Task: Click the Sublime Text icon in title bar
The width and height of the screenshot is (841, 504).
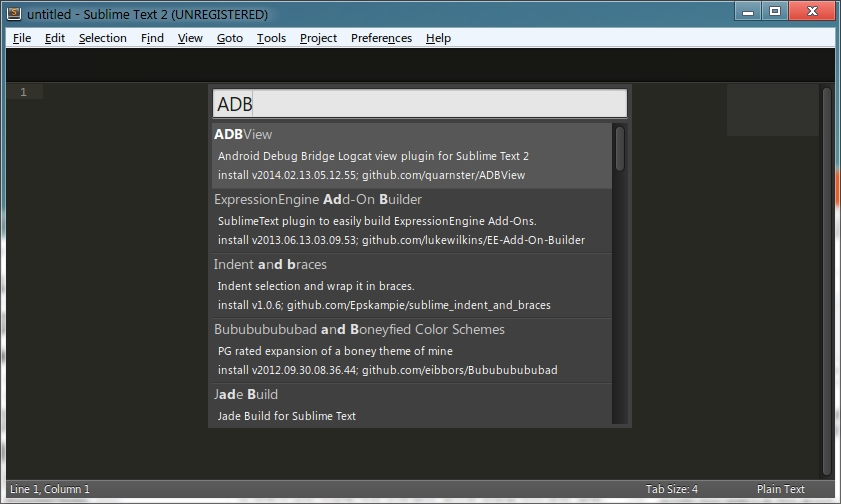Action: pos(14,14)
